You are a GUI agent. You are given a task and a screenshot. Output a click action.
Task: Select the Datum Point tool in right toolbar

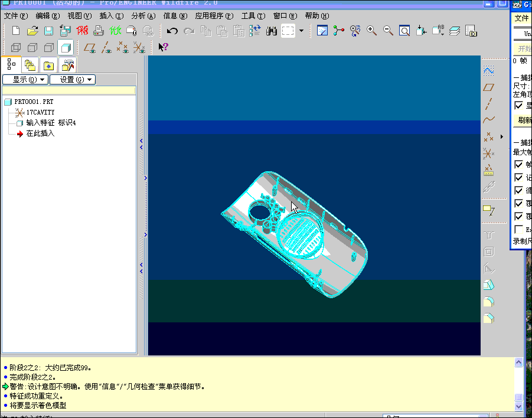488,137
